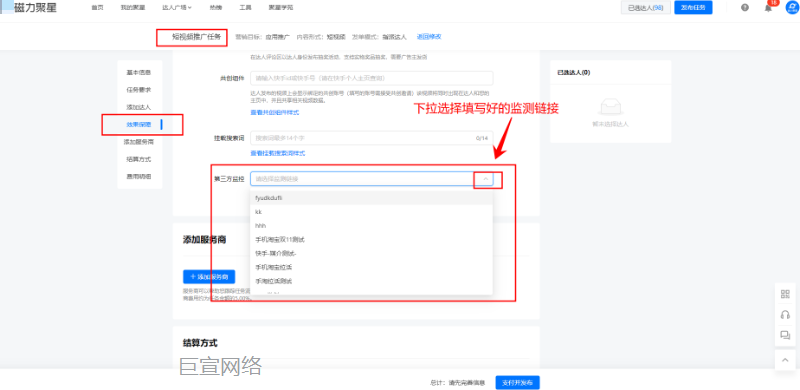Focus the 挂载搜索词 input field

(x=371, y=138)
